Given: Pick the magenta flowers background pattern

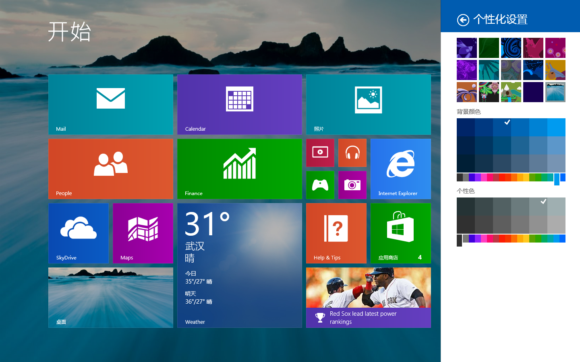Looking at the screenshot, I should click(555, 48).
